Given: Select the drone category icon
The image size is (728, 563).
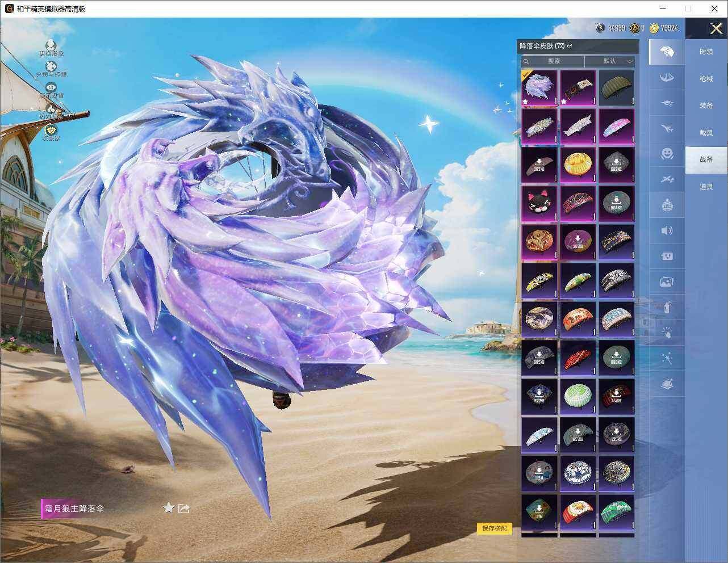Looking at the screenshot, I should [667, 103].
